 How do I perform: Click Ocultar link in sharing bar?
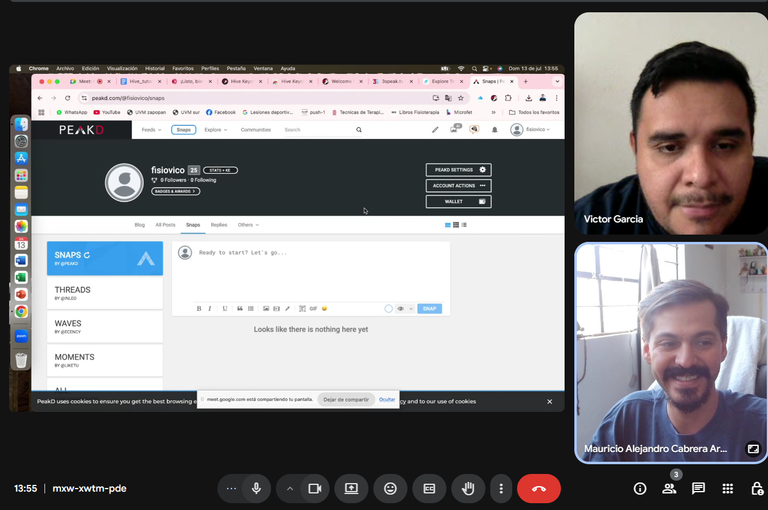tap(386, 399)
